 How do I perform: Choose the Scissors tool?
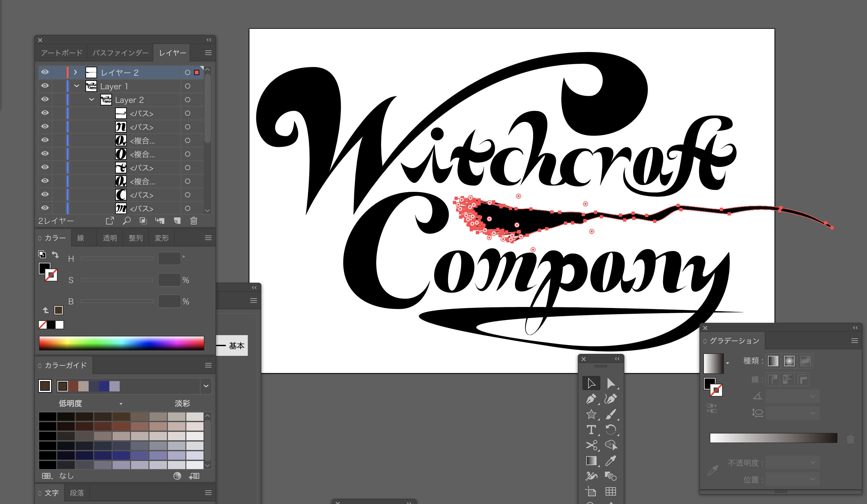pos(591,445)
